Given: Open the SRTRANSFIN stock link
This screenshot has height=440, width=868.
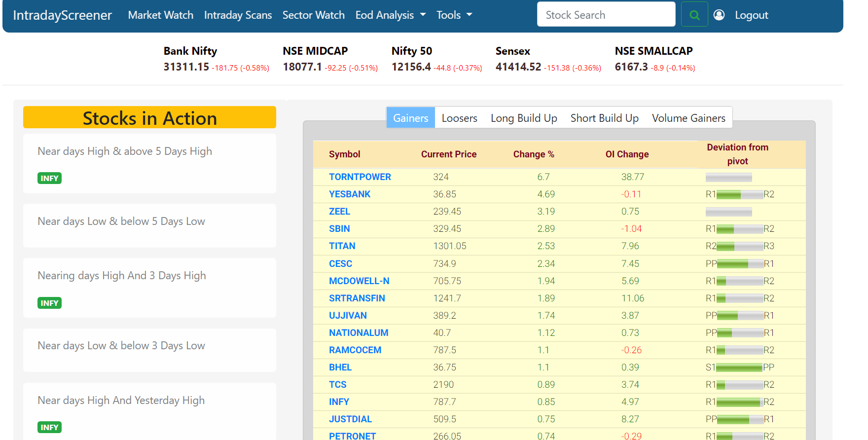Looking at the screenshot, I should 357,298.
